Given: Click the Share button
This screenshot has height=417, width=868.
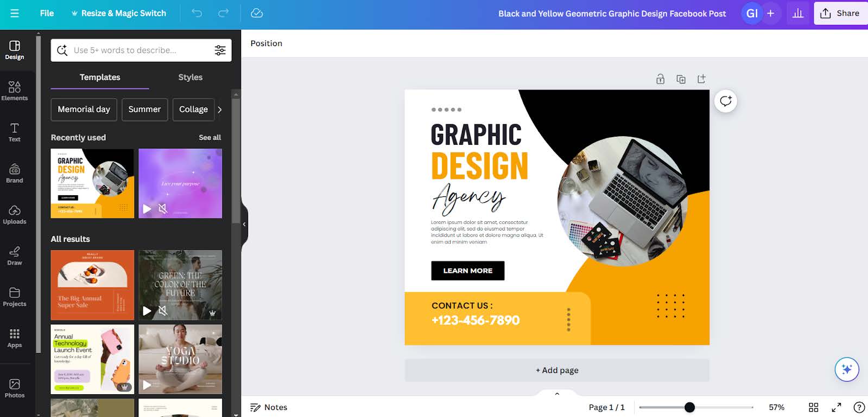Looking at the screenshot, I should (x=840, y=14).
